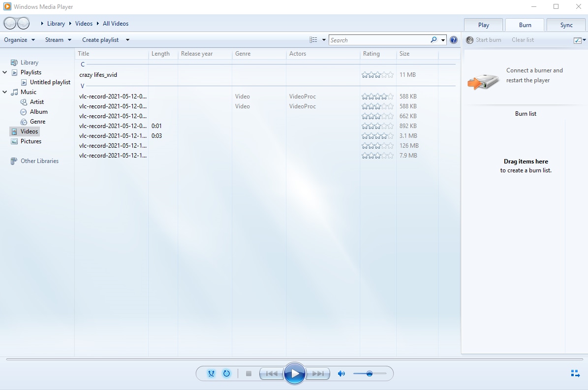
Task: Select Untitled playlist in sidebar
Action: coord(50,82)
